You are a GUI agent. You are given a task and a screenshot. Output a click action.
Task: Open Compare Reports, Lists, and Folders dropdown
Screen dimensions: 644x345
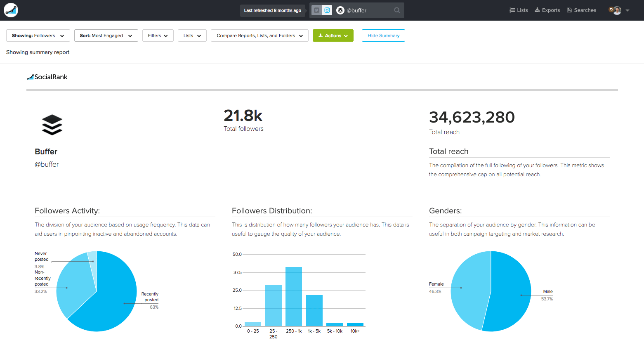click(259, 35)
